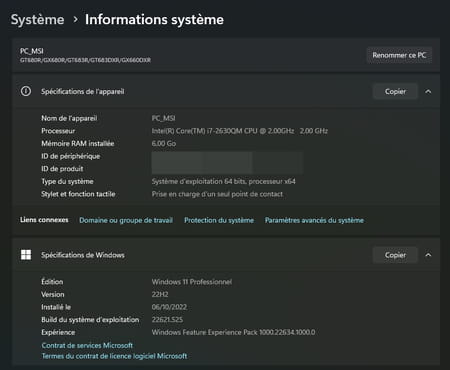450x370 pixels.
Task: Click the Informations système breadcrumb title
Action: pos(154,20)
